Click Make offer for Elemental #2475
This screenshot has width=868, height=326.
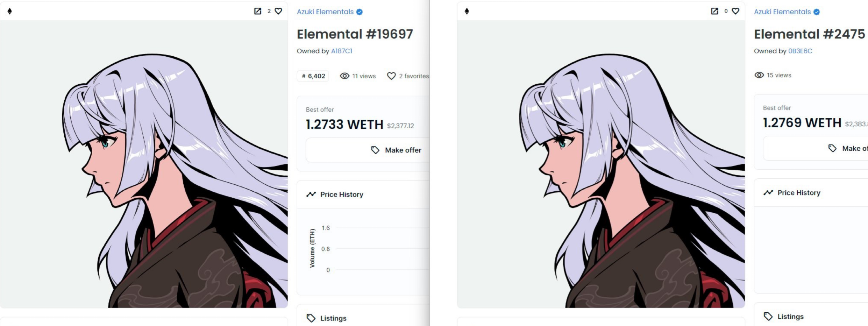(x=815, y=148)
